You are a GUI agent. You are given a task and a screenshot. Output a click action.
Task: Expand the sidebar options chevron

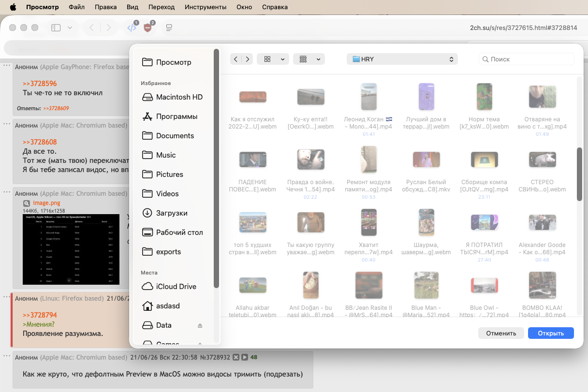(70, 28)
